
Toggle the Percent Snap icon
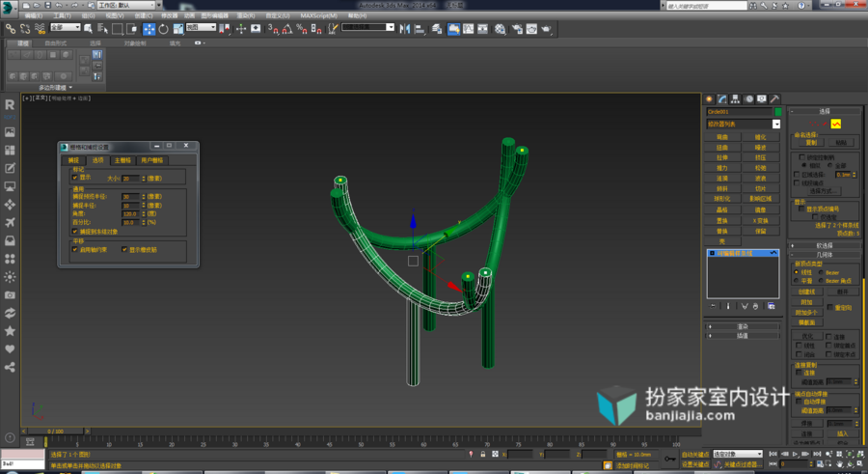click(x=302, y=29)
